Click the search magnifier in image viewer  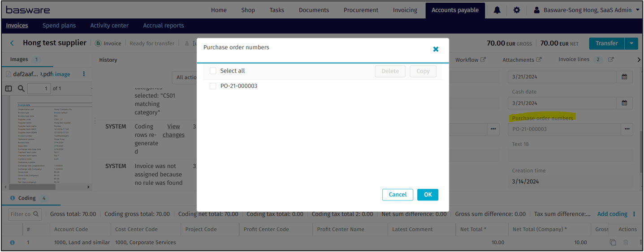pos(21,89)
